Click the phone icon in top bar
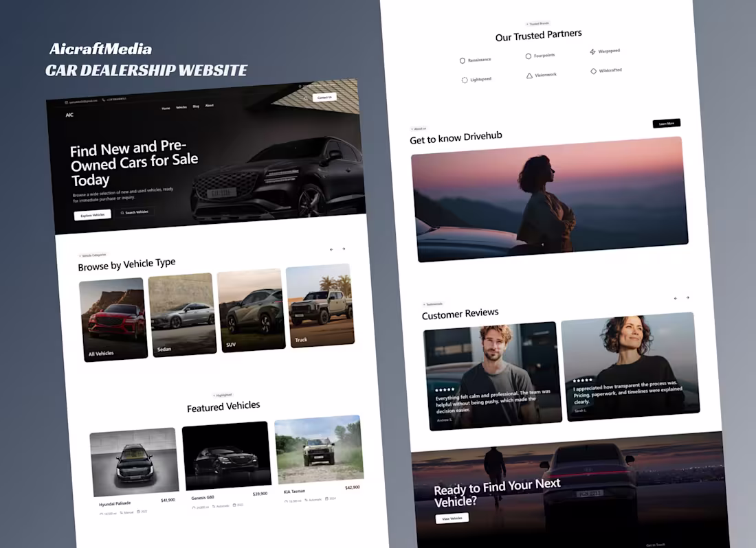The image size is (756, 548). 104,100
